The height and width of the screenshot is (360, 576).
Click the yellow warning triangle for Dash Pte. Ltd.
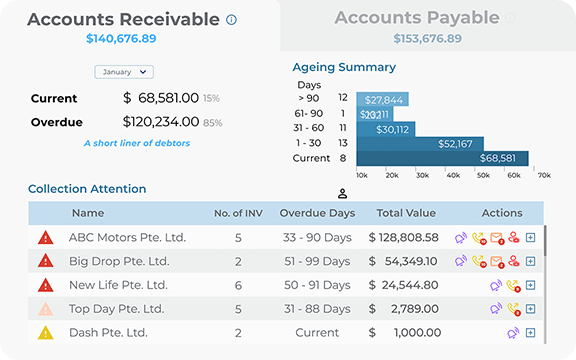click(x=46, y=333)
